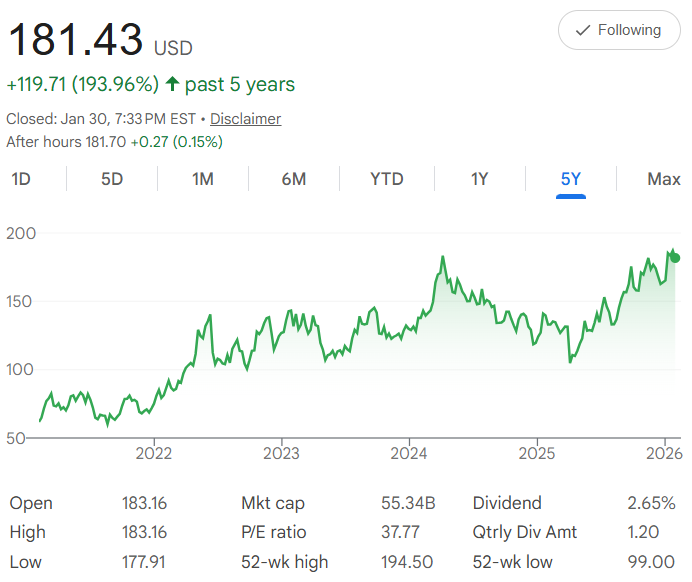Viewport: 692px width, 582px height.
Task: Click the 181.43 stock price
Action: click(76, 40)
